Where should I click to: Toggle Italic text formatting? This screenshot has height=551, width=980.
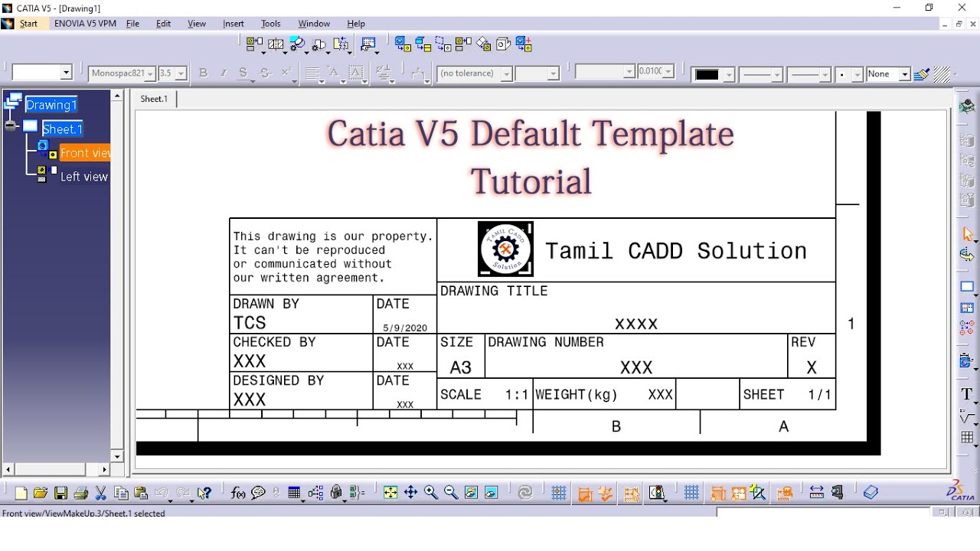[224, 73]
